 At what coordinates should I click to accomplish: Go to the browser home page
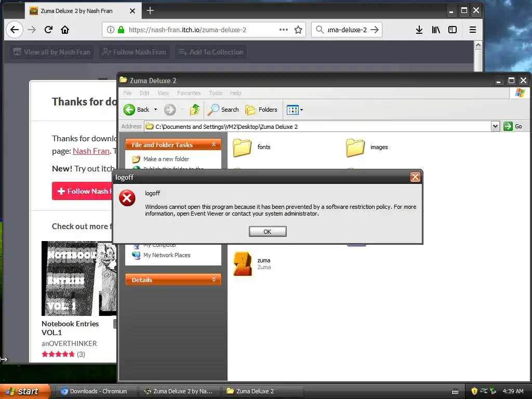[65, 30]
